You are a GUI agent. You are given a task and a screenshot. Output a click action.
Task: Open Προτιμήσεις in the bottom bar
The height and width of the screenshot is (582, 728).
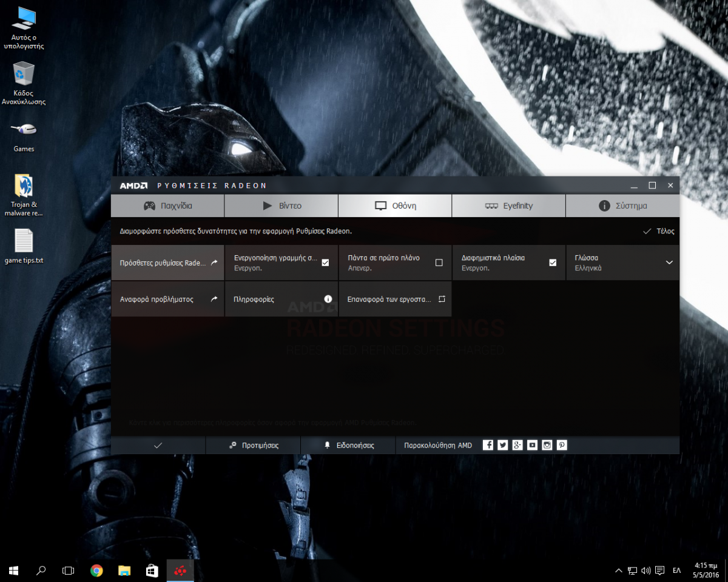coord(254,445)
